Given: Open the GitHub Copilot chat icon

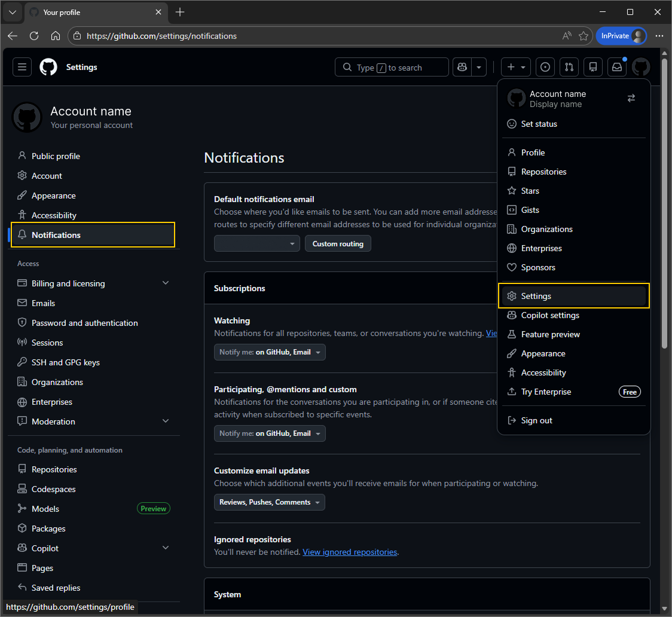Looking at the screenshot, I should coord(462,67).
